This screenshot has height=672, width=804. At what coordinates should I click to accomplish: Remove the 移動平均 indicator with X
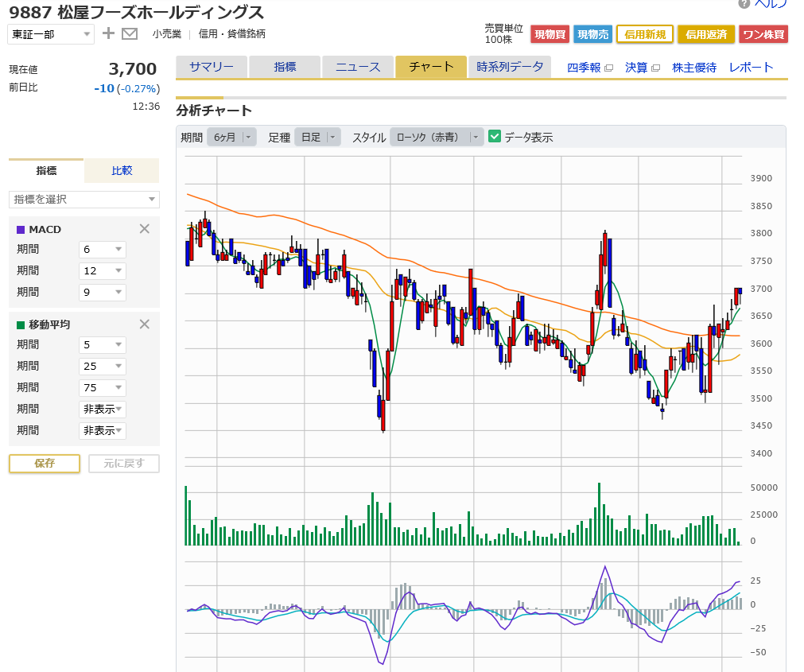tap(145, 324)
